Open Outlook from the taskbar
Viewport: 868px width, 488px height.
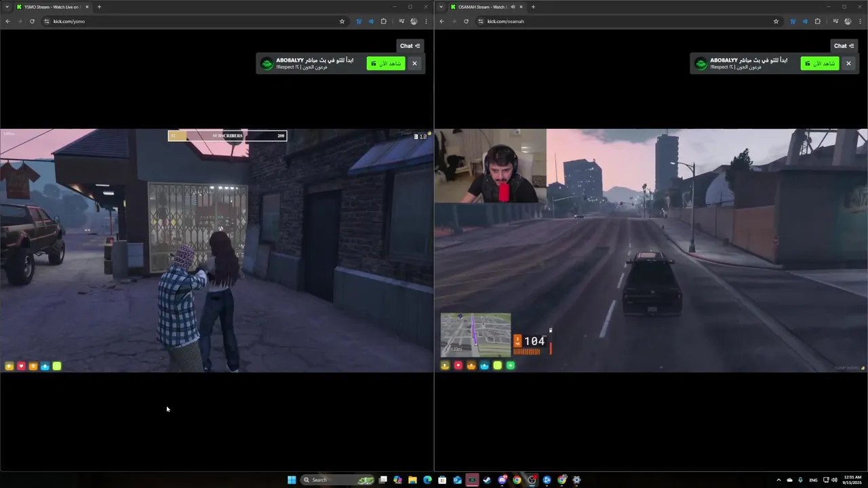coord(457,480)
